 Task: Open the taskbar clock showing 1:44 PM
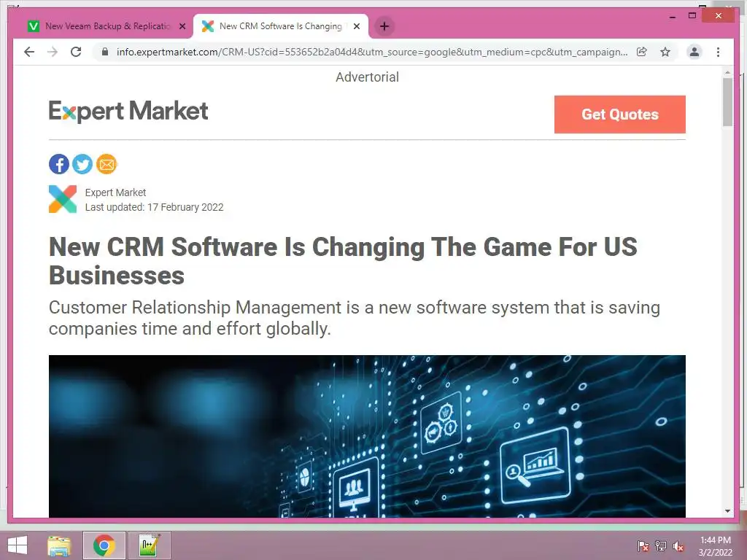[715, 546]
